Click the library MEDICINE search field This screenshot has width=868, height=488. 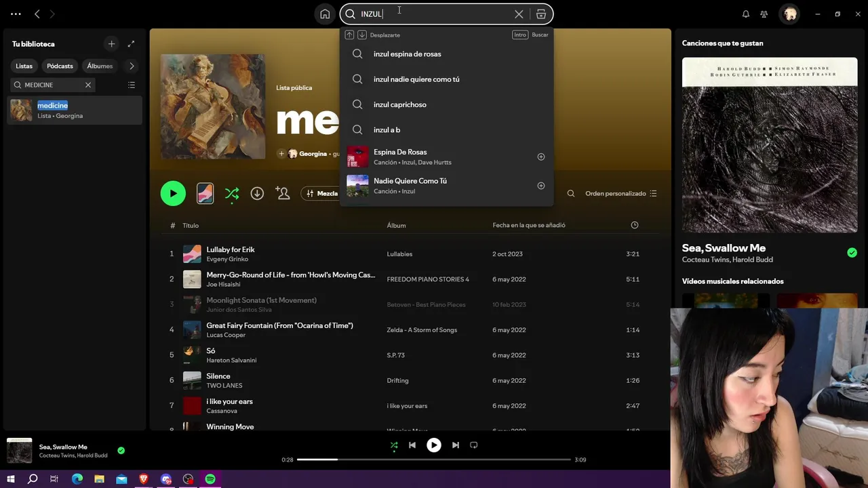pyautogui.click(x=52, y=85)
